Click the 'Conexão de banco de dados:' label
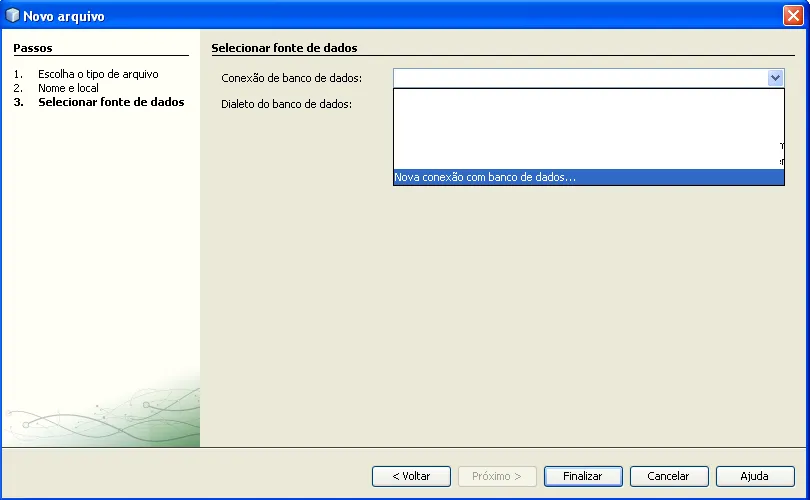 point(292,78)
